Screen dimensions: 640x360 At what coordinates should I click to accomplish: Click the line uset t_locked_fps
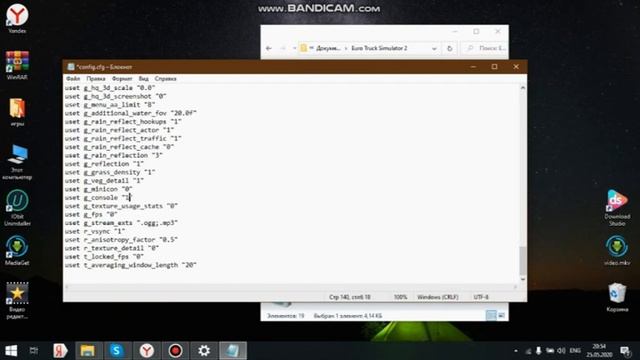point(104,257)
